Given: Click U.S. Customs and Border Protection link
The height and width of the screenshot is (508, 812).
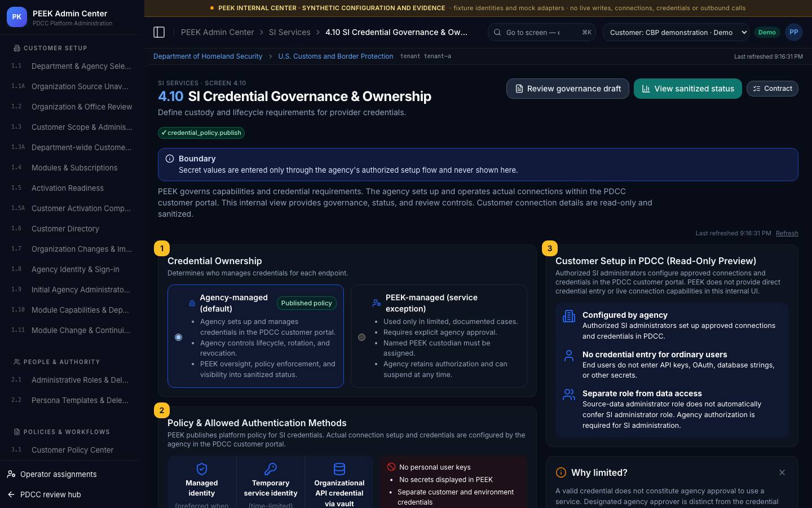Looking at the screenshot, I should coord(336,56).
